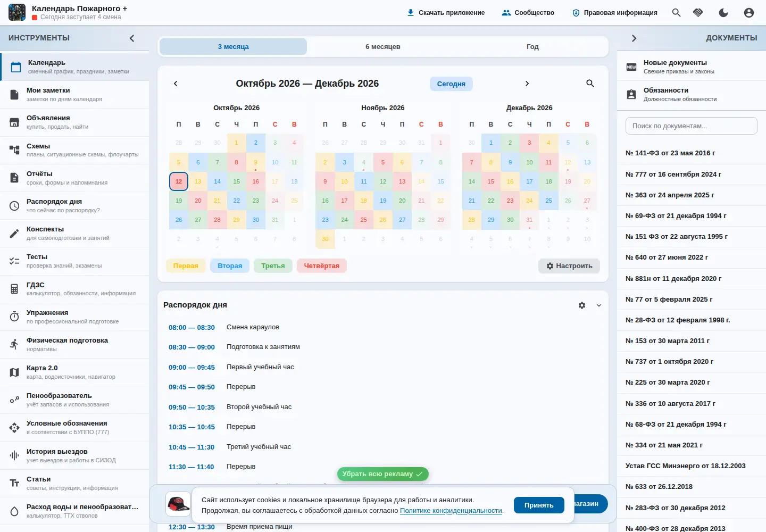This screenshot has height=532, width=766.
Task: Open the ГДЗС calculator icon
Action: tap(14, 289)
